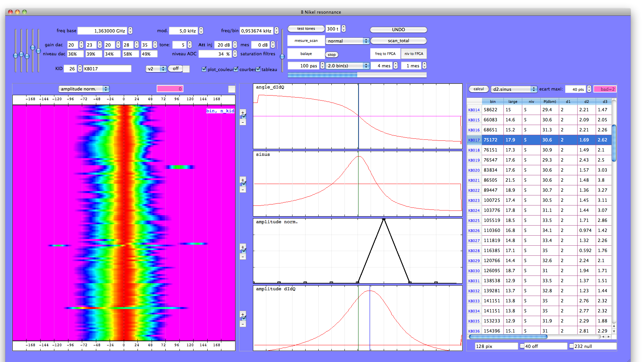Click the minus icon beside amplitude dIdQ plot

243,324
